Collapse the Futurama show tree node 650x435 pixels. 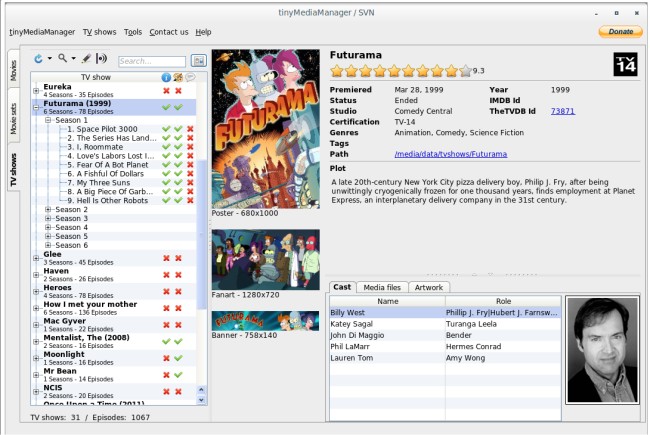point(37,106)
